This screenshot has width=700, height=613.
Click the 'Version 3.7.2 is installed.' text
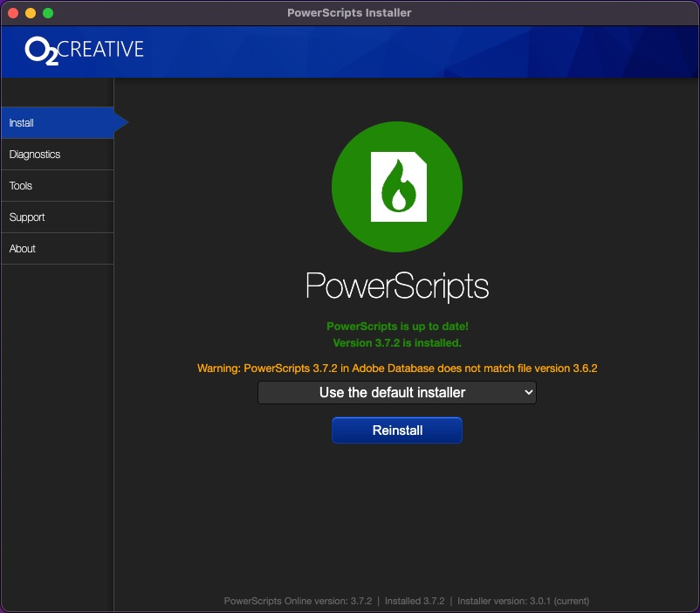tap(397, 343)
